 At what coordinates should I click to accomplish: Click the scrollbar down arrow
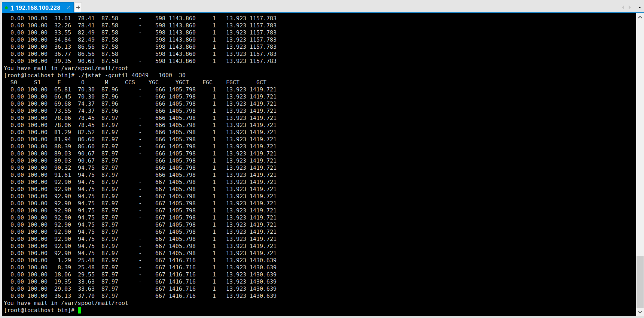click(640, 312)
